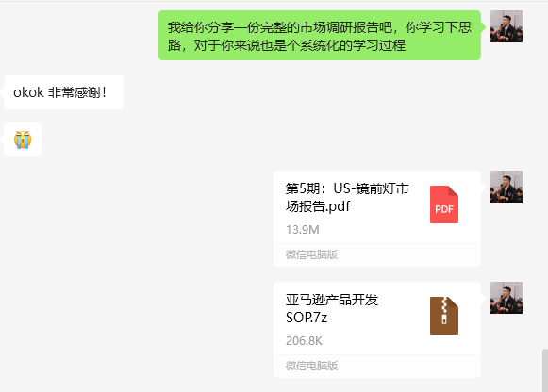
Task: Click the 206.8K file size label
Action: [x=304, y=341]
